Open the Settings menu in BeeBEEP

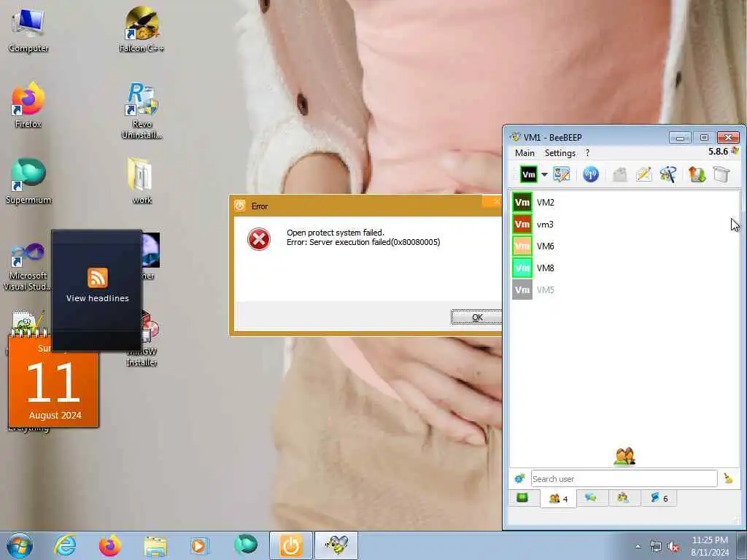(560, 153)
